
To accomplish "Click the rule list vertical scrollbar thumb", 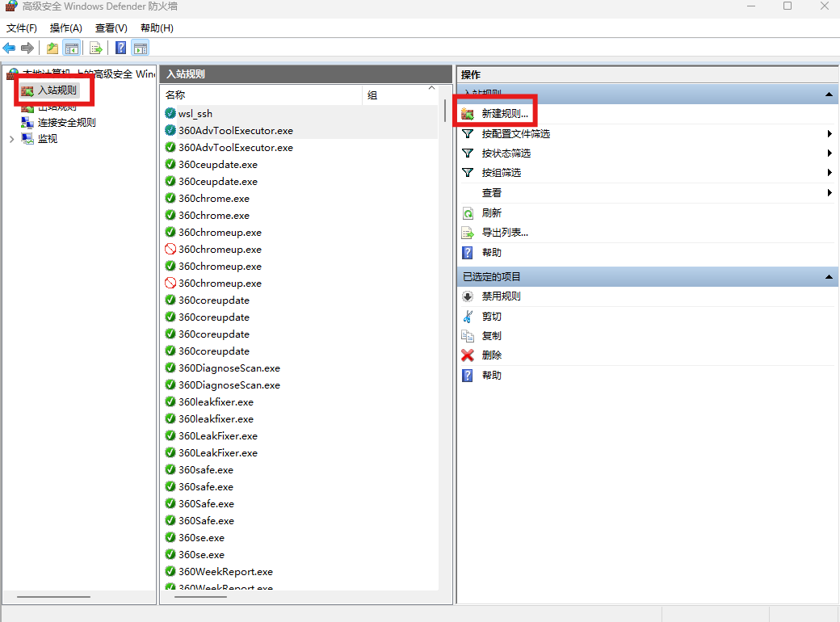I will pyautogui.click(x=444, y=111).
